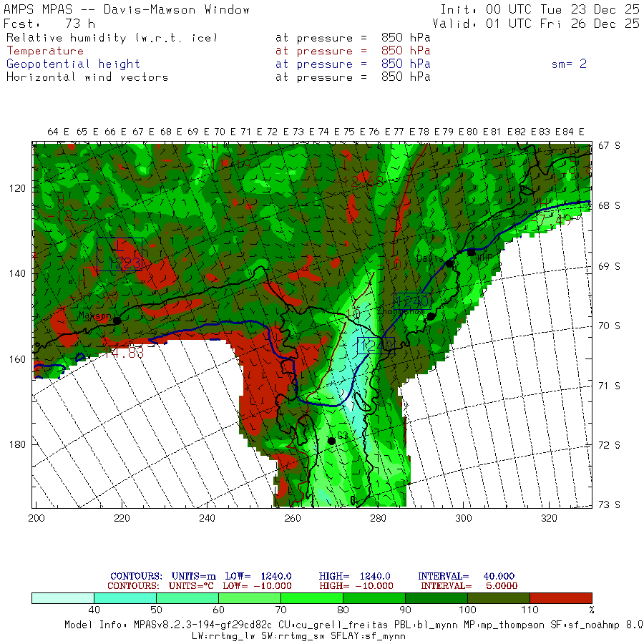Click the '%' unit label on colorbar

592,610
